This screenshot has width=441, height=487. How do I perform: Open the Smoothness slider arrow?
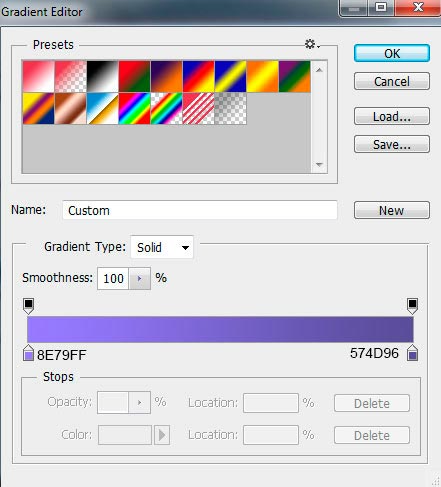[x=139, y=278]
